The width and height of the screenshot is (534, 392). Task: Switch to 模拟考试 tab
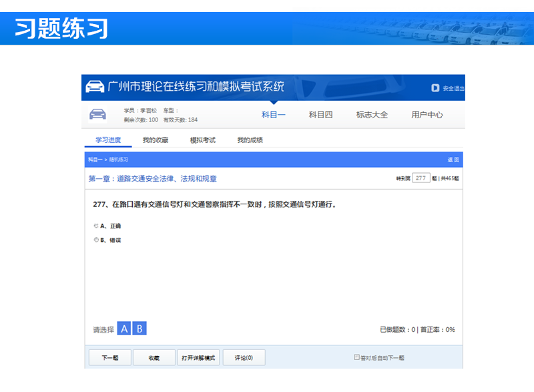[202, 140]
